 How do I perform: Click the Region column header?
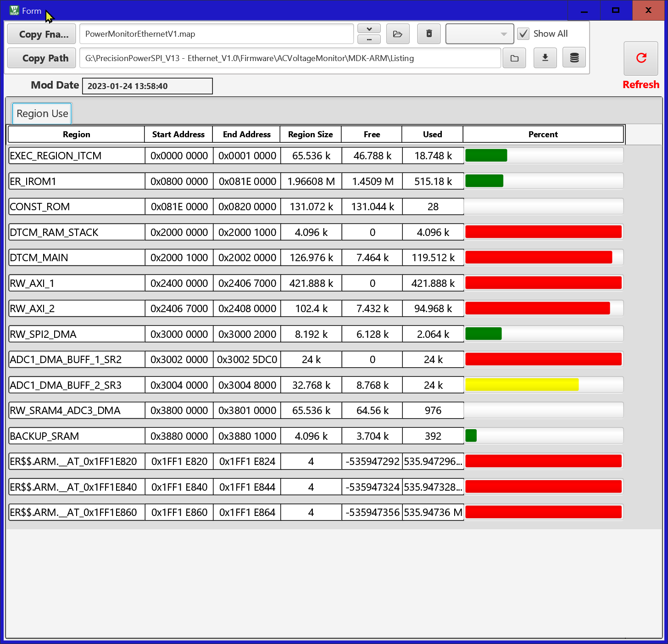click(76, 134)
